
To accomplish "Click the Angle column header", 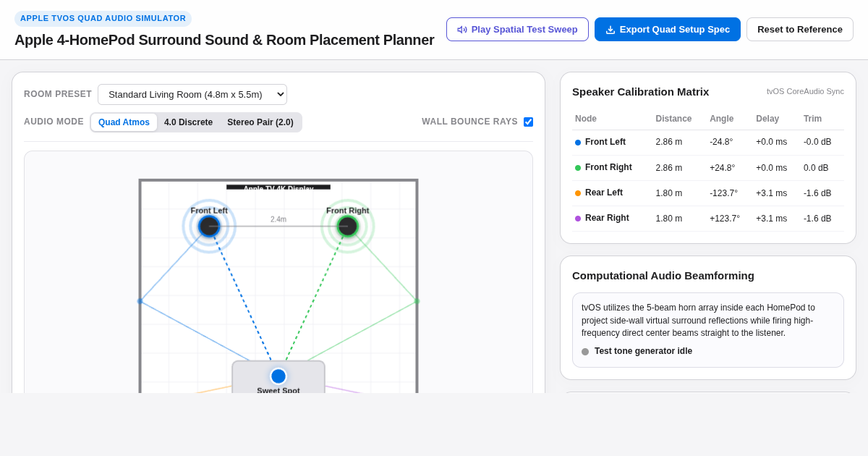I will 721,119.
